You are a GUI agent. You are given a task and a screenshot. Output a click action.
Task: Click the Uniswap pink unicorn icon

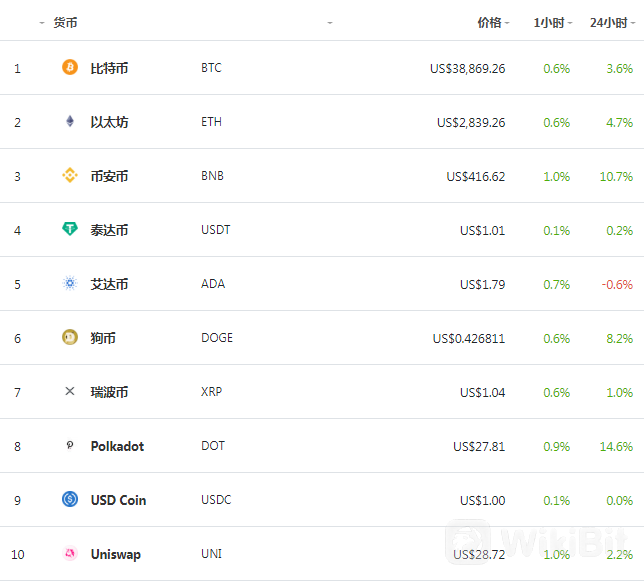tap(70, 554)
